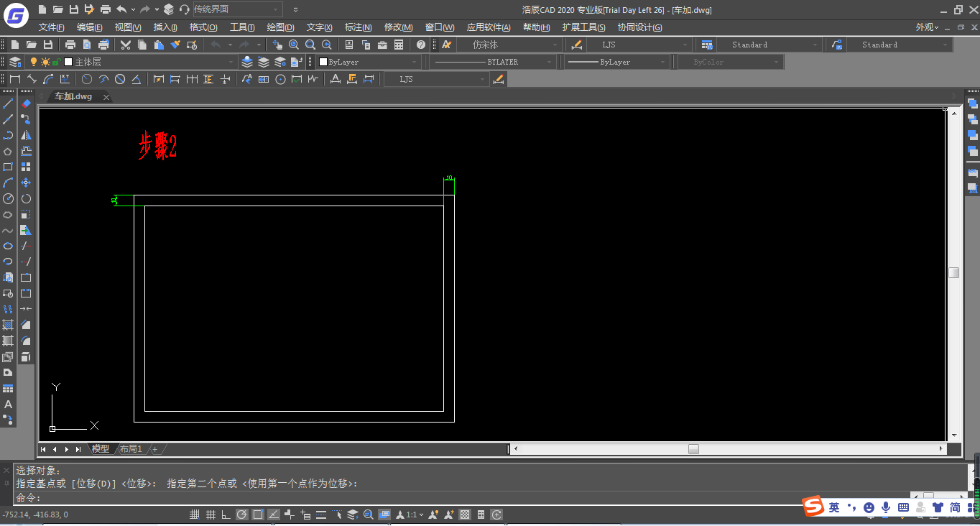Open the 标注(N) menu
980x526 pixels.
tap(359, 27)
